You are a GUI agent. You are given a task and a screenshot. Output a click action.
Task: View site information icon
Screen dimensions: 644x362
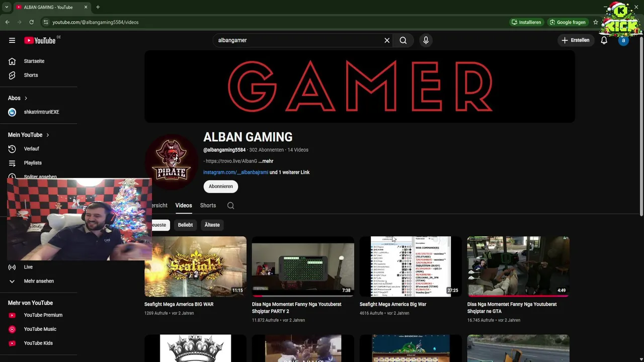[x=46, y=22]
